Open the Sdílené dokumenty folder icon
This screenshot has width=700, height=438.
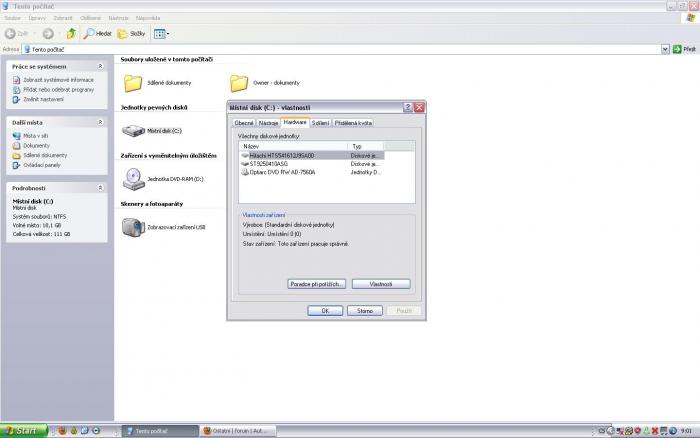coord(133,82)
